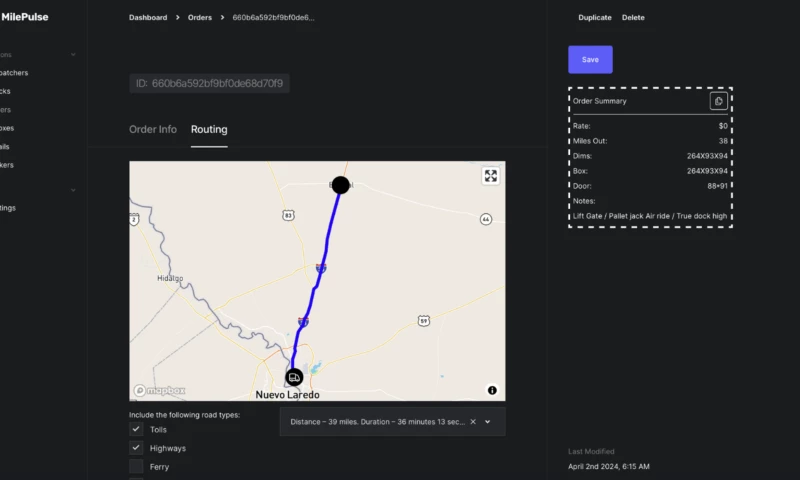Click the Route 83 shield on map
800x480 pixels.
[288, 215]
